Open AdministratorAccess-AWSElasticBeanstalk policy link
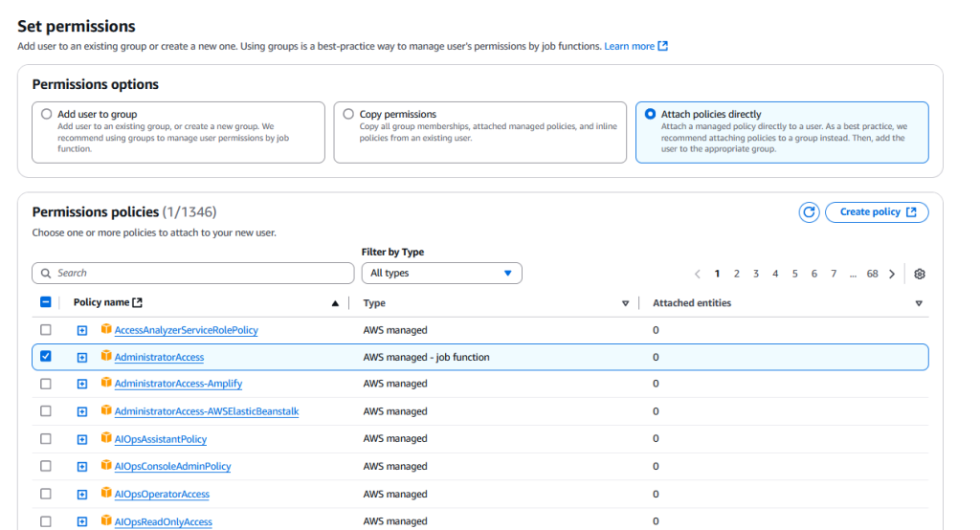Viewport: 980px width, 530px height. pos(207,411)
